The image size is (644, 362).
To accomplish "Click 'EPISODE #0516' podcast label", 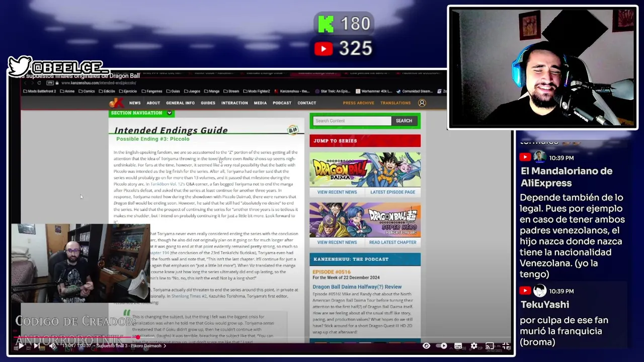I will click(332, 272).
